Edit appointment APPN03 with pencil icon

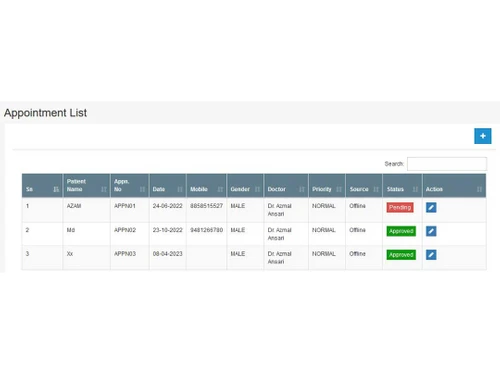431,255
